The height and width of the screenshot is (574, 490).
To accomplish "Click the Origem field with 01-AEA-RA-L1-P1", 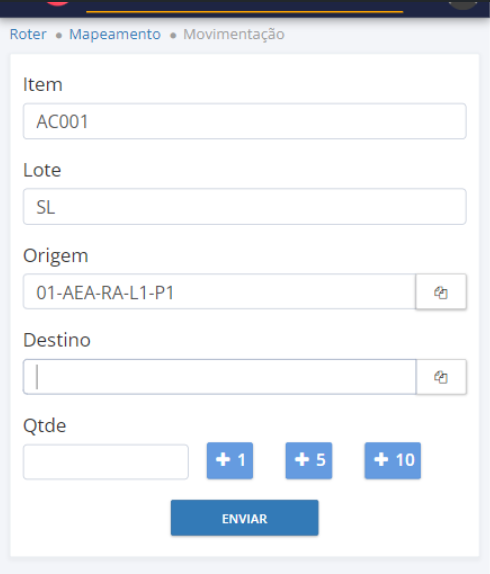I will [220, 291].
